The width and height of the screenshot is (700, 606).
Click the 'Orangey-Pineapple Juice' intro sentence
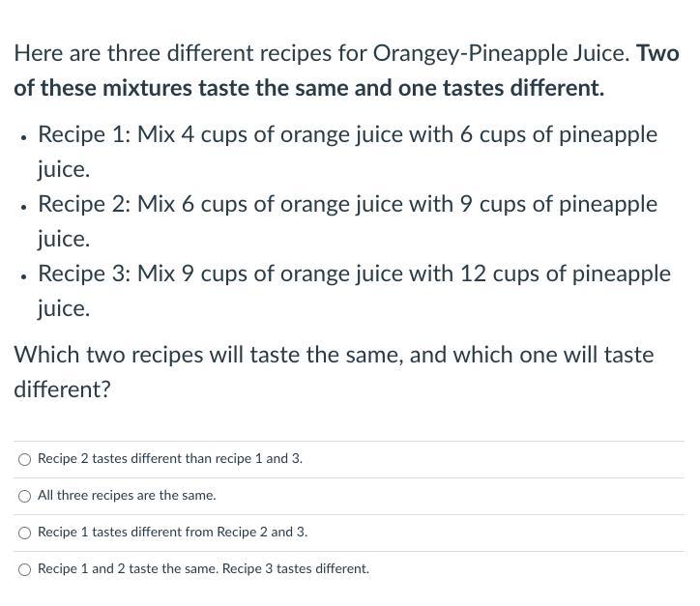pyautogui.click(x=322, y=53)
